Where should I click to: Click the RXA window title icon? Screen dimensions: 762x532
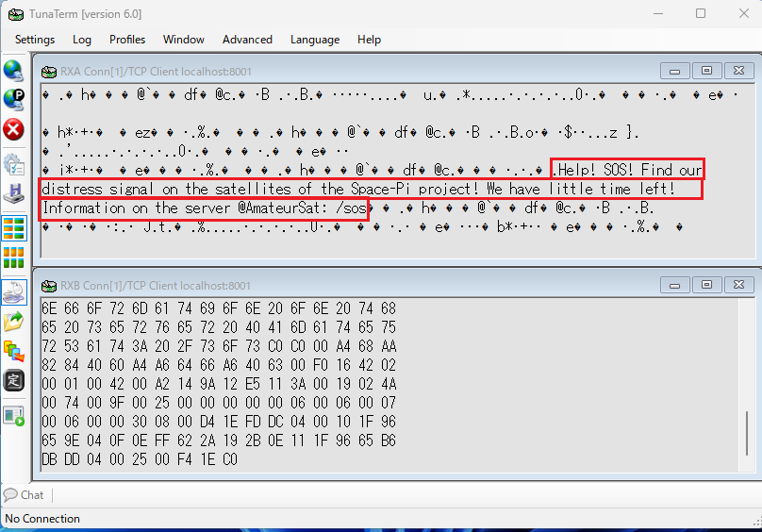[49, 72]
